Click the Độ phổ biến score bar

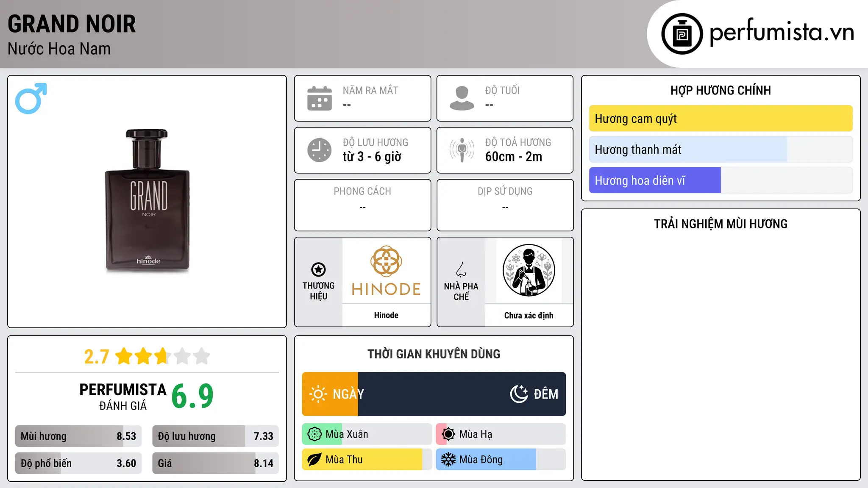tap(78, 463)
